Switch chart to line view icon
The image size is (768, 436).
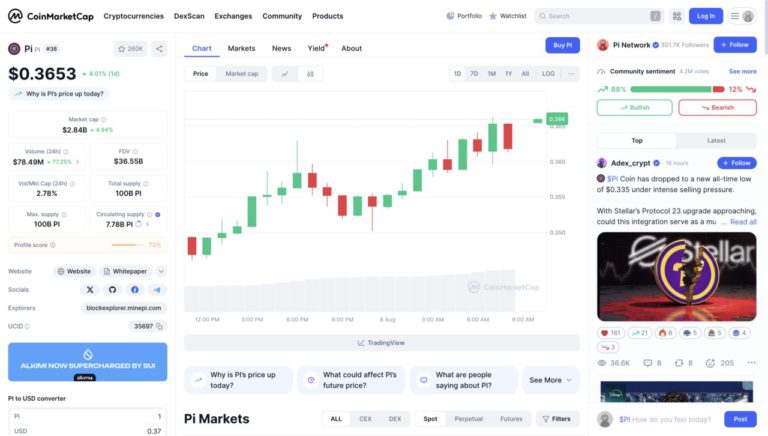(x=285, y=74)
